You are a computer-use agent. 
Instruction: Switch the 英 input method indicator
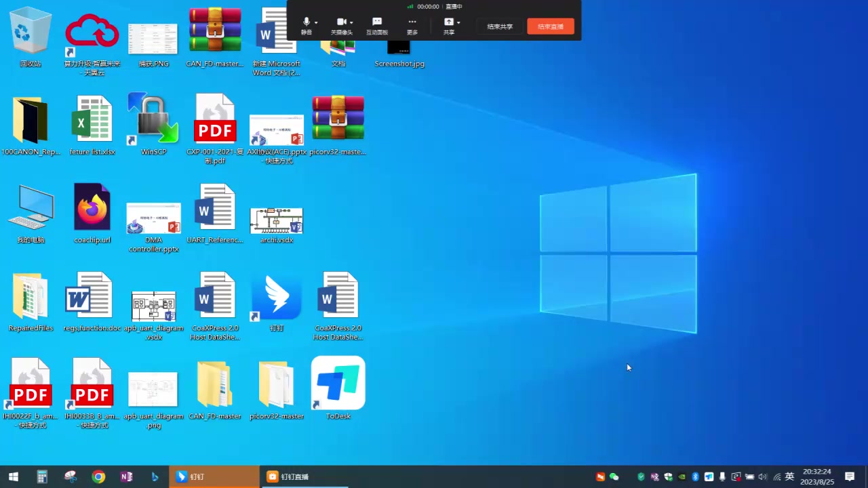coord(789,477)
